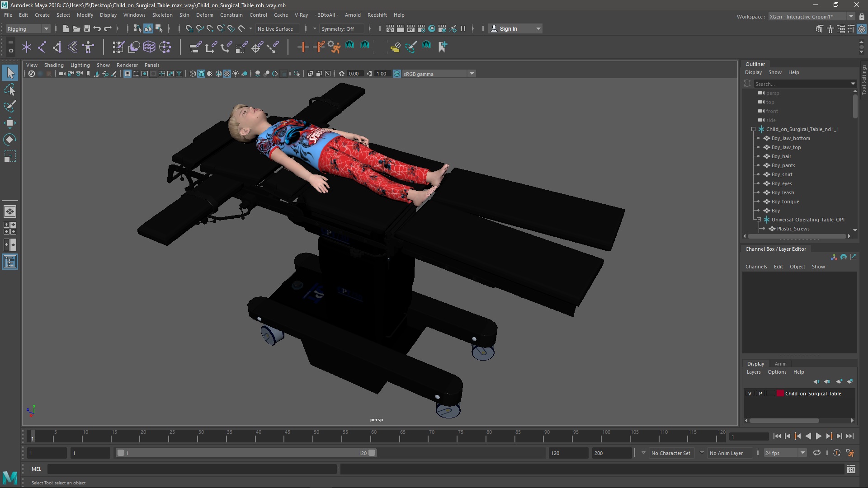Select Boy_shirt in the Outliner

(782, 174)
